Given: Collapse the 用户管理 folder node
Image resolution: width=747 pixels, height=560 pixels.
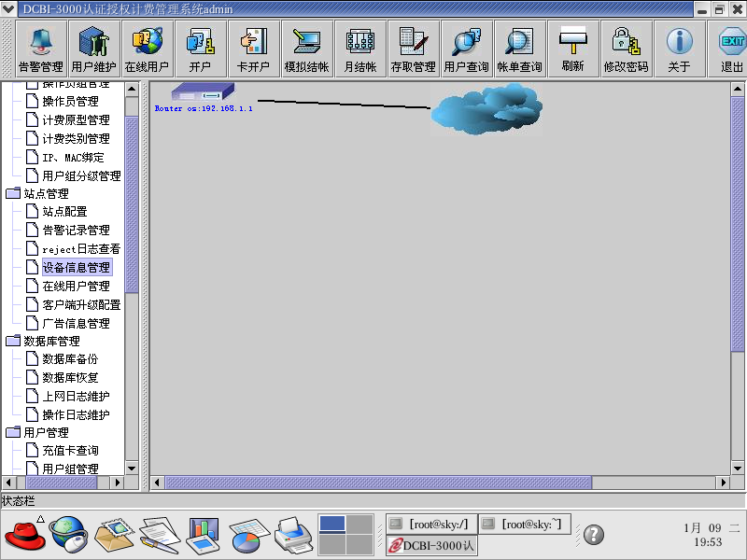Looking at the screenshot, I should pyautogui.click(x=13, y=432).
